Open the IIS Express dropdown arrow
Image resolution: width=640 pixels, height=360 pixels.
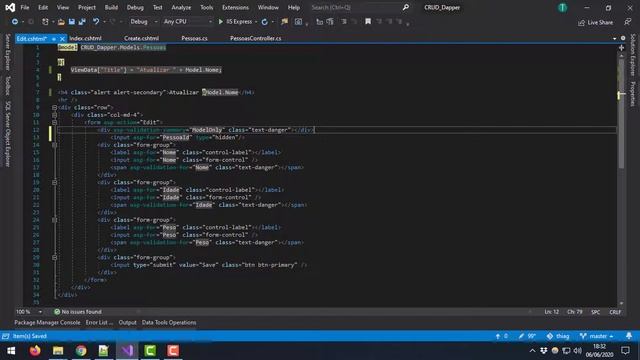pyautogui.click(x=256, y=22)
